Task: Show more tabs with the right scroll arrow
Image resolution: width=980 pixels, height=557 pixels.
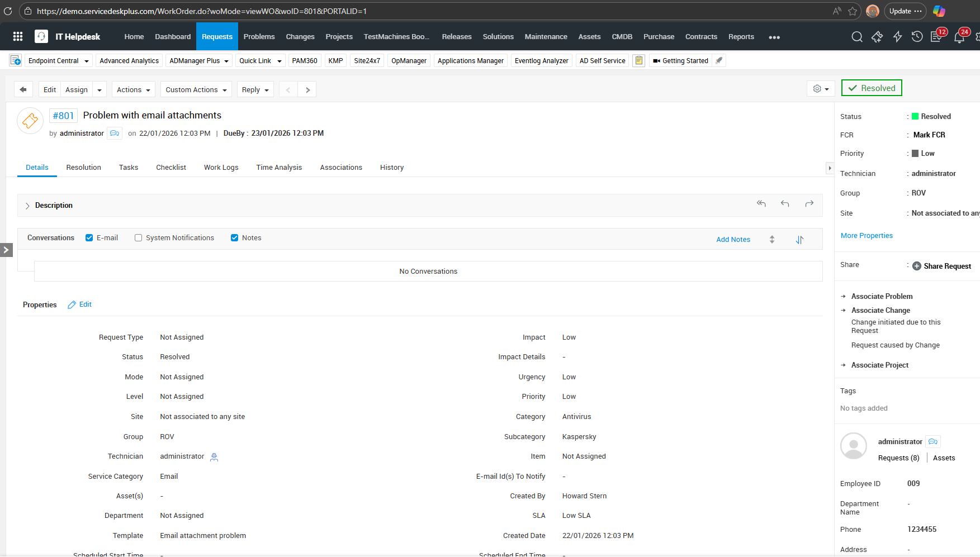Action: tap(830, 168)
